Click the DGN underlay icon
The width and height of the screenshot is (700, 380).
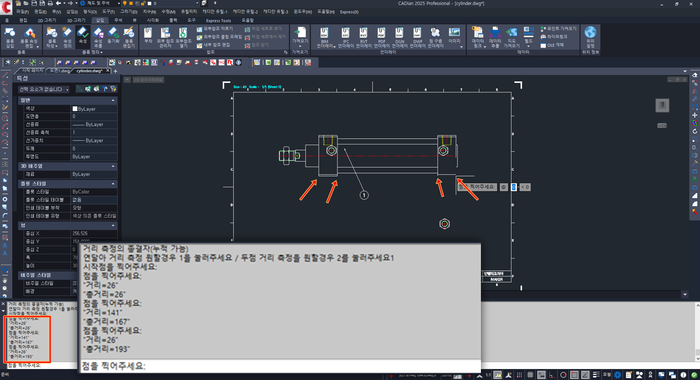(399, 38)
